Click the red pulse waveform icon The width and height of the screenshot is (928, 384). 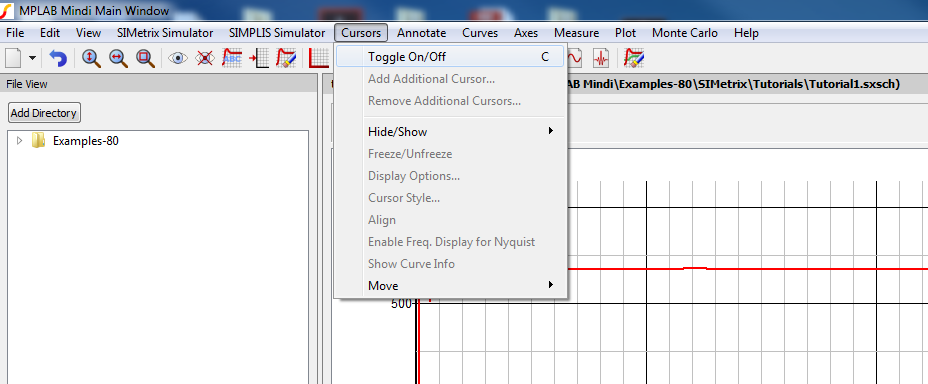(601, 58)
